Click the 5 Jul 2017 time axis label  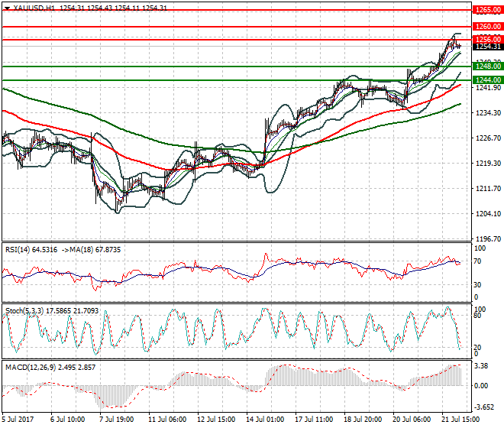(x=18, y=420)
